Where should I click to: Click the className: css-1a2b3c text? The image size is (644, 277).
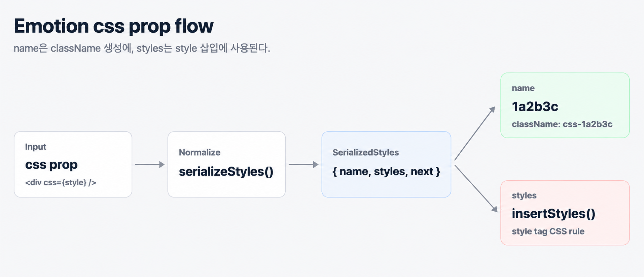pyautogui.click(x=562, y=124)
